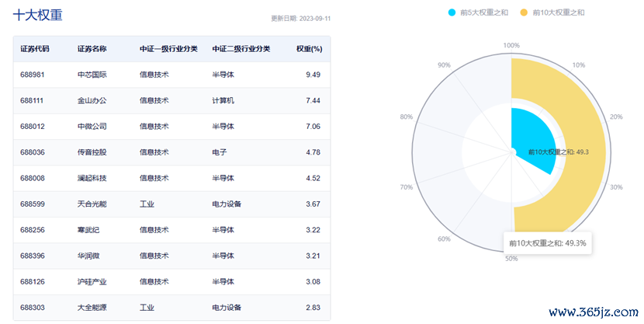Click the update date 2023-09-11

point(315,19)
